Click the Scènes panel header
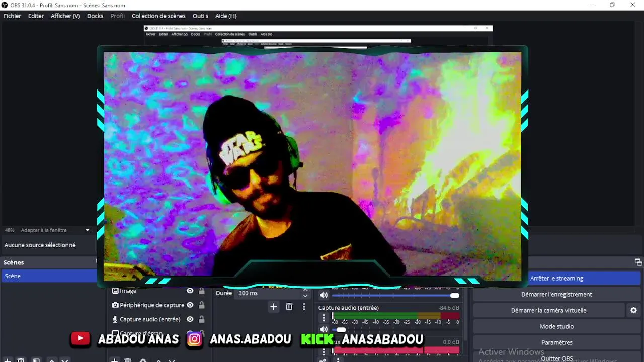This screenshot has height=362, width=644. pyautogui.click(x=49, y=262)
